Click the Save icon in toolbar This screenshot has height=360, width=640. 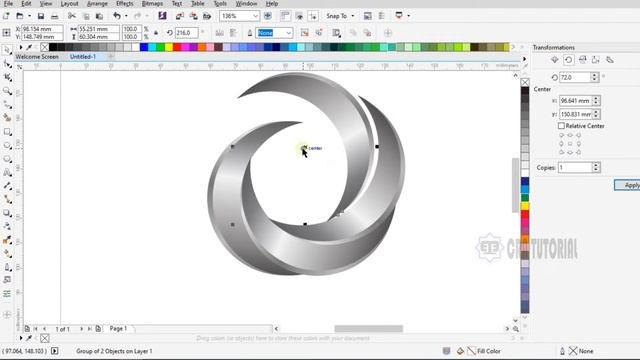(41, 16)
